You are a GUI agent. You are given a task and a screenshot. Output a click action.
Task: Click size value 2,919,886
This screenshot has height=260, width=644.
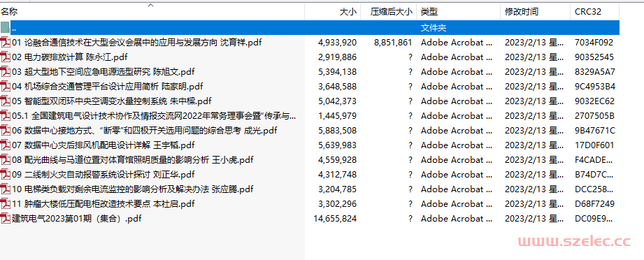(337, 57)
